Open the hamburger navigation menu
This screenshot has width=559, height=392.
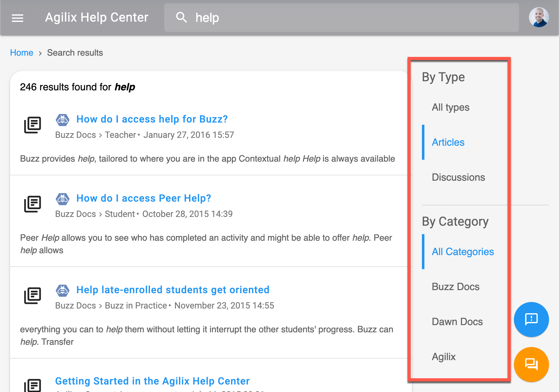(18, 18)
